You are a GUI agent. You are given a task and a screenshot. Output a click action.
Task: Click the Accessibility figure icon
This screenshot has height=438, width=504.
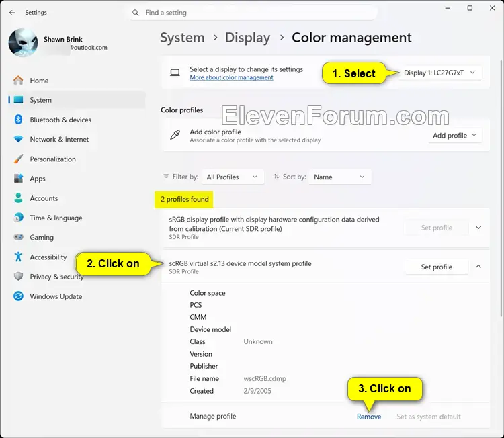tap(18, 257)
